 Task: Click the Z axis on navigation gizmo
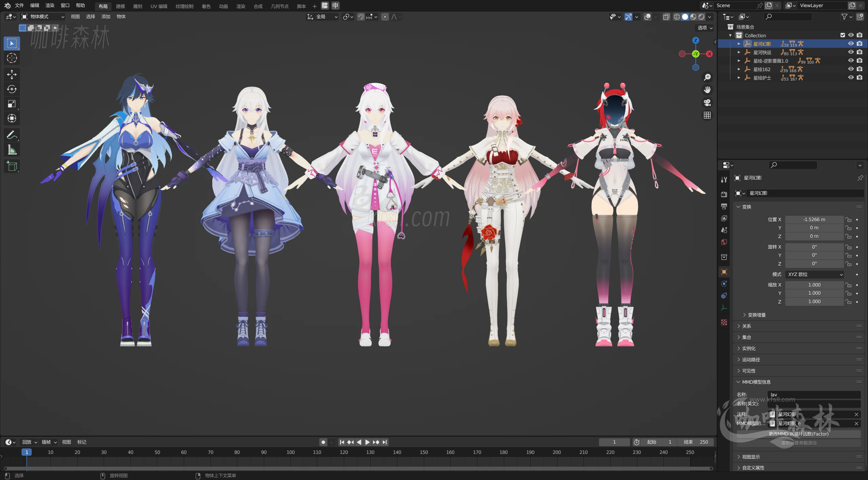click(695, 40)
